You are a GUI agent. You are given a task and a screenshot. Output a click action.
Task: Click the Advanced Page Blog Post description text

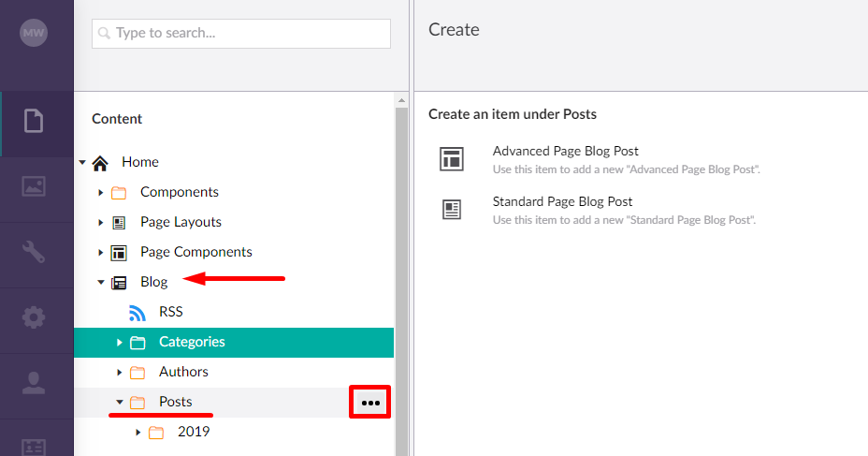click(x=626, y=169)
